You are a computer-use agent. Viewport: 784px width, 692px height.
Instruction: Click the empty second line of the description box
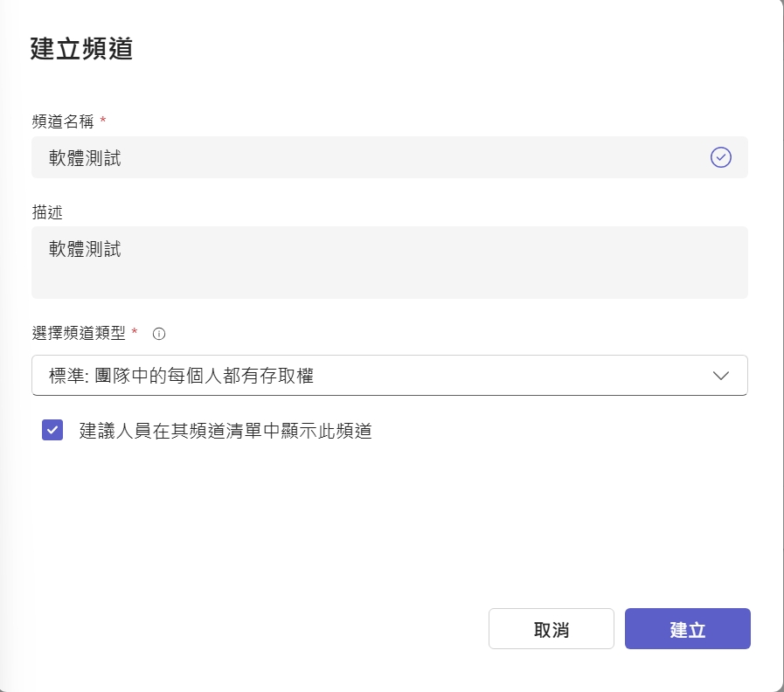coord(389,280)
